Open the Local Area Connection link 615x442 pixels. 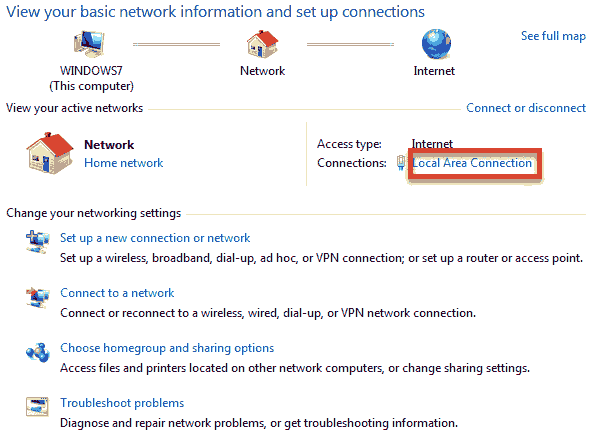(472, 163)
